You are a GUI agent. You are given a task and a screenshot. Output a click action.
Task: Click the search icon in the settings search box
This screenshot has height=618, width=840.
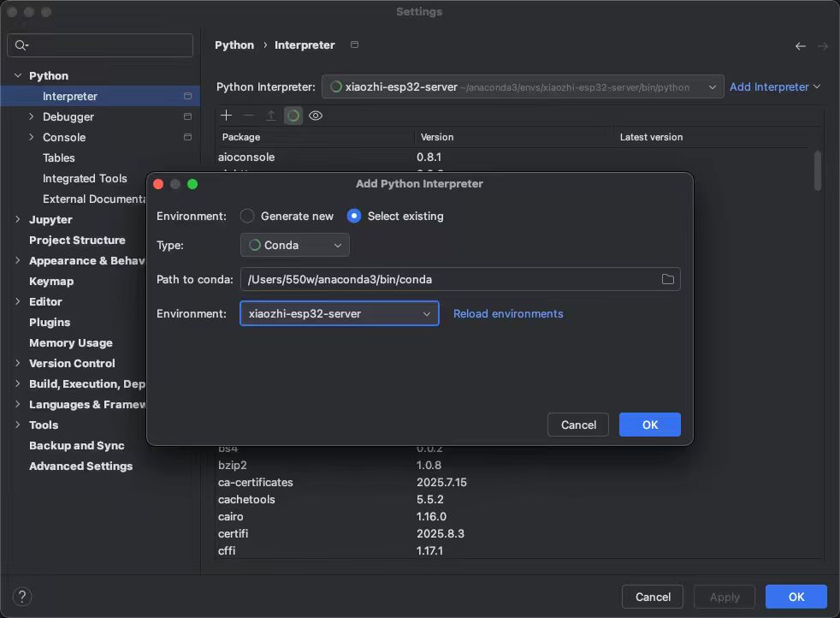(21, 45)
